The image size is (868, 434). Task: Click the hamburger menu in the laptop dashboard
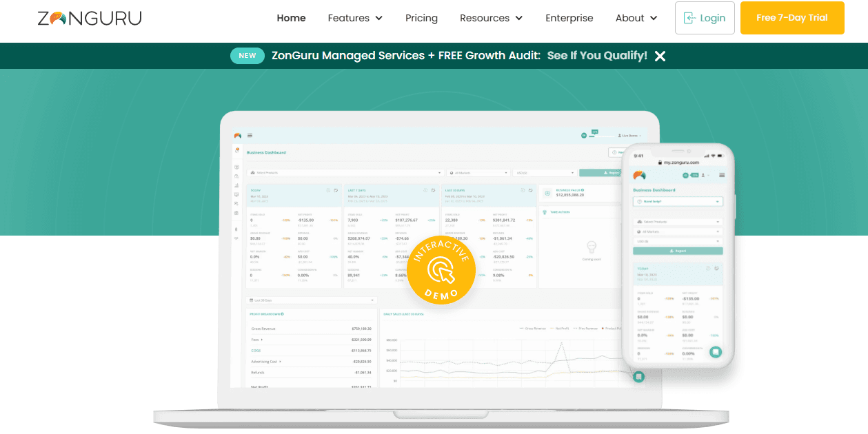point(250,135)
